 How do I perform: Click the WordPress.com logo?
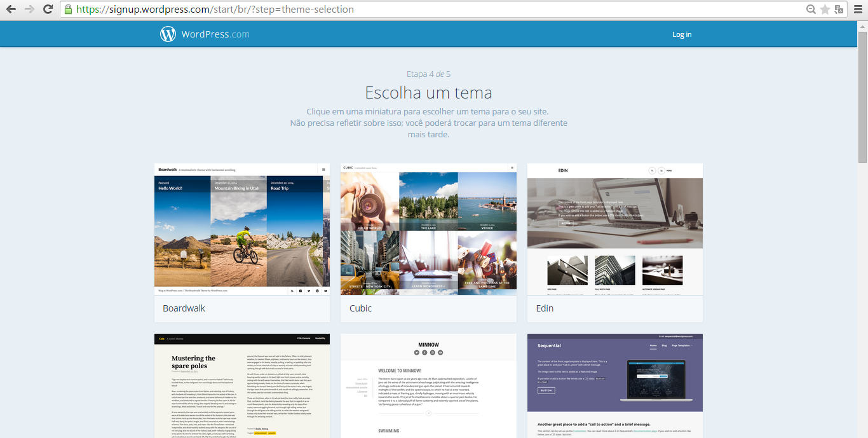[x=205, y=34]
